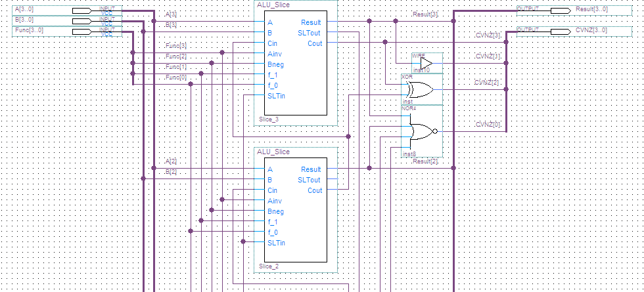Select the CVNZ[0] net label
Screen dimensions: 644x292
487,124
